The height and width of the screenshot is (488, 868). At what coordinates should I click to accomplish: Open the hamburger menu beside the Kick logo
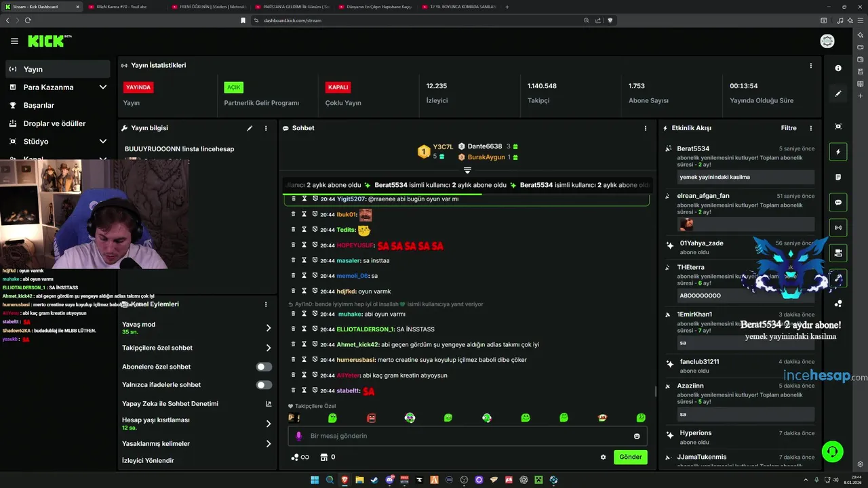[14, 41]
